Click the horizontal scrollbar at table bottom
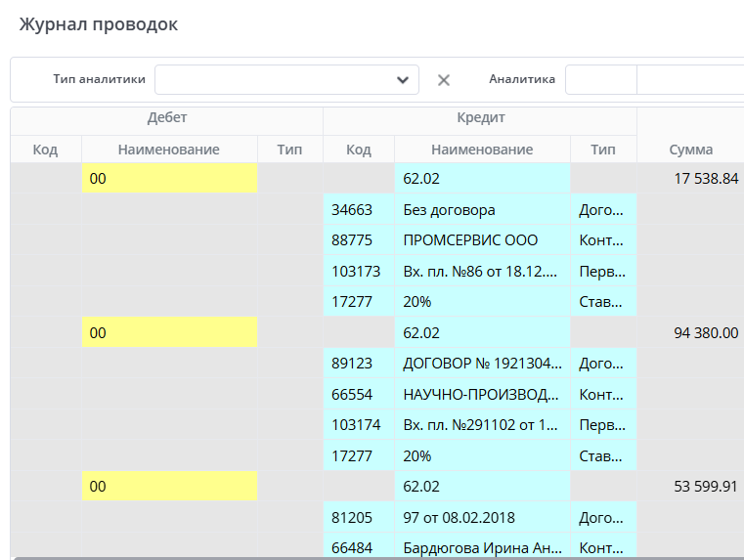The height and width of the screenshot is (560, 744). click(372, 557)
